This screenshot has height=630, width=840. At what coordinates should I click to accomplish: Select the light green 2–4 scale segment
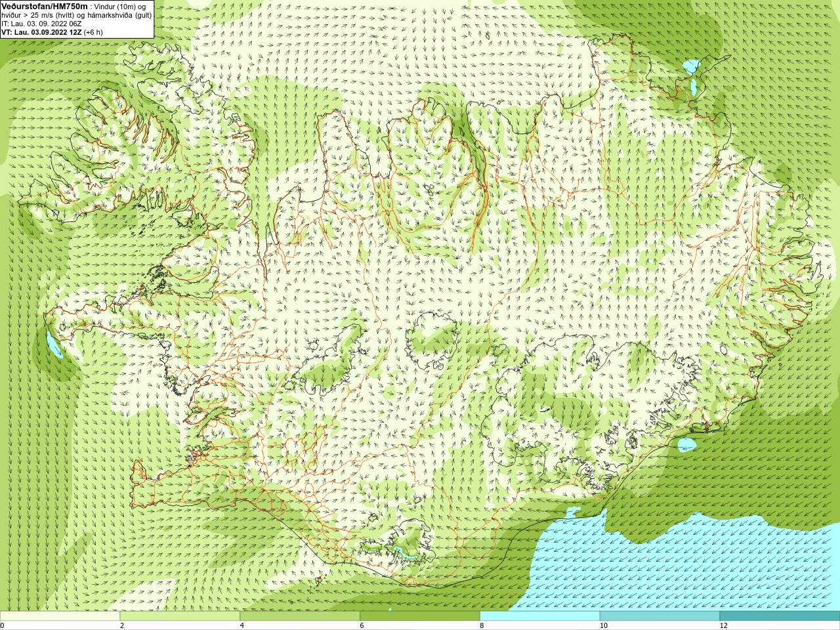pyautogui.click(x=180, y=616)
